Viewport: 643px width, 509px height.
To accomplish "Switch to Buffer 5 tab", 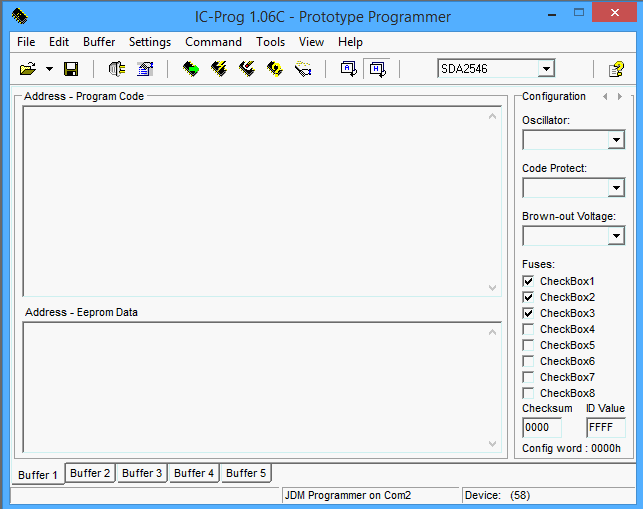I will [246, 473].
